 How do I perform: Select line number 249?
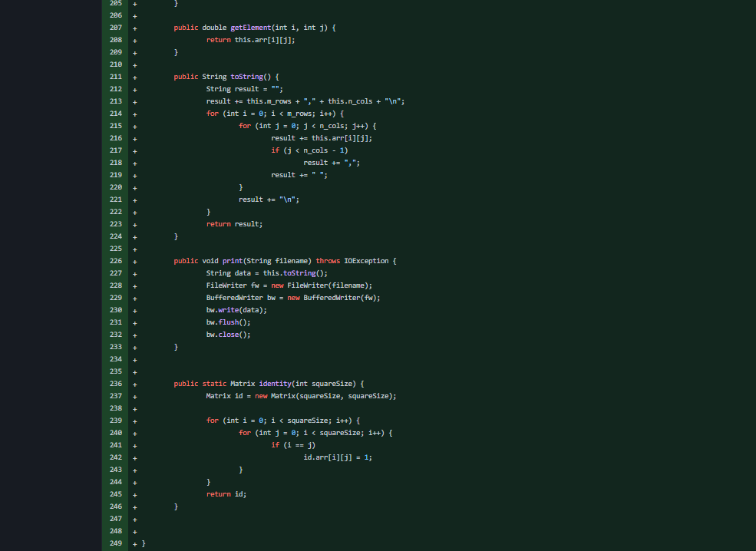tap(116, 543)
